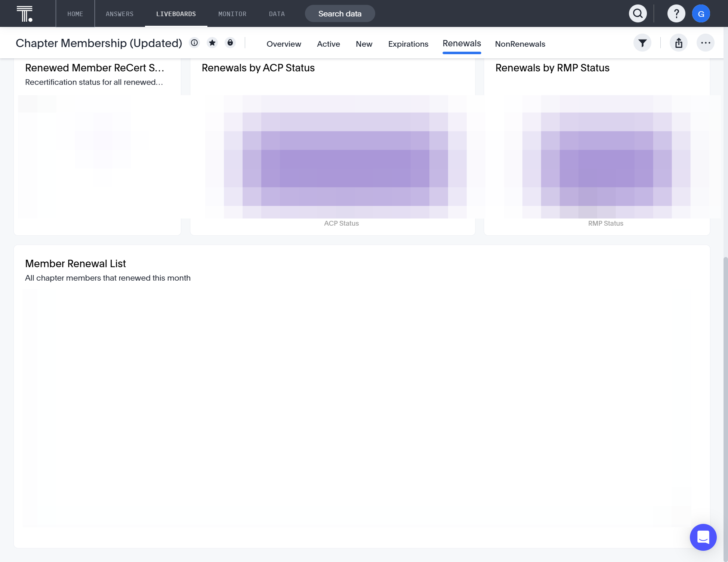Viewport: 728px width, 562px height.
Task: Click the ACP Status axis label
Action: click(341, 223)
